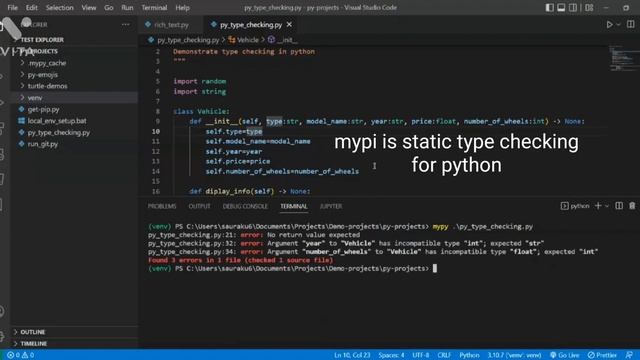Image resolution: width=640 pixels, height=360 pixels.
Task: Open the new terminal launch profile dropdown
Action: 607,206
